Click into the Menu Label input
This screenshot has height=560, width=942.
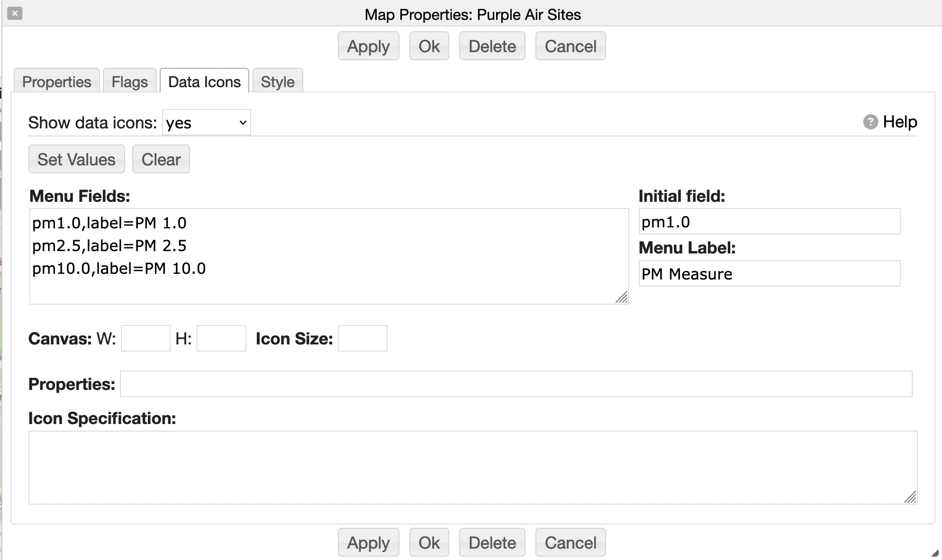769,274
